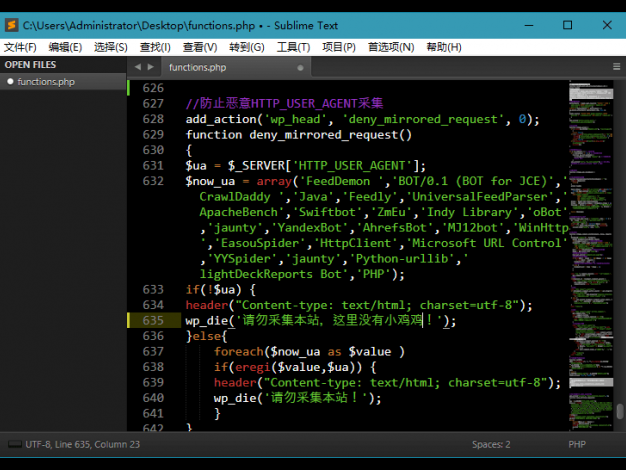
Task: Click the if(!$ua) statement on line 633
Action: [220, 290]
